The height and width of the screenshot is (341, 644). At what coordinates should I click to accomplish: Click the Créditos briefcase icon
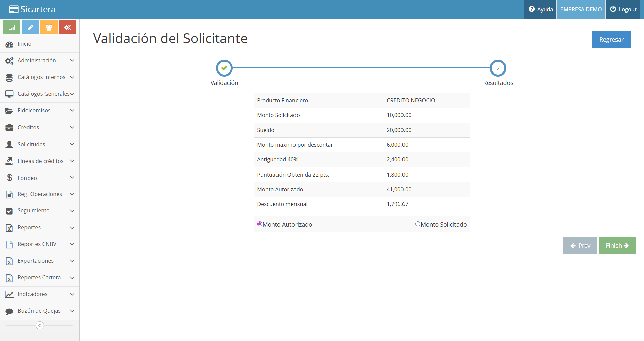pyautogui.click(x=9, y=128)
